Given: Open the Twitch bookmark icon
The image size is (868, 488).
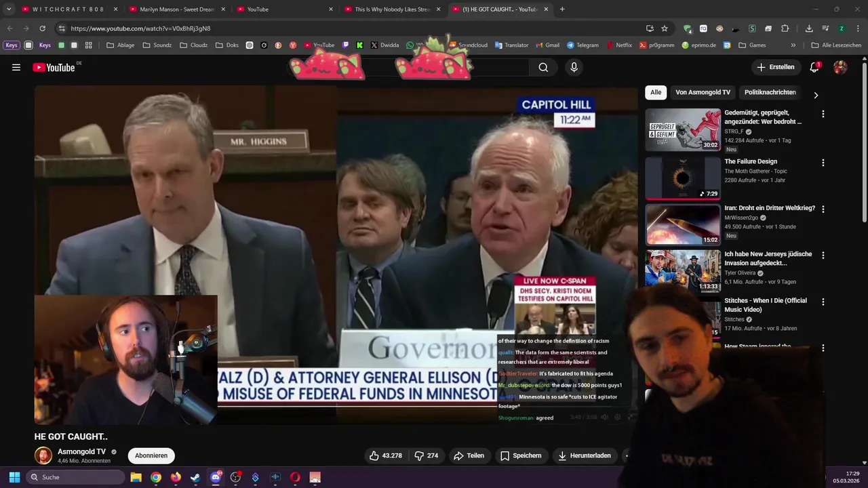Looking at the screenshot, I should click(346, 45).
